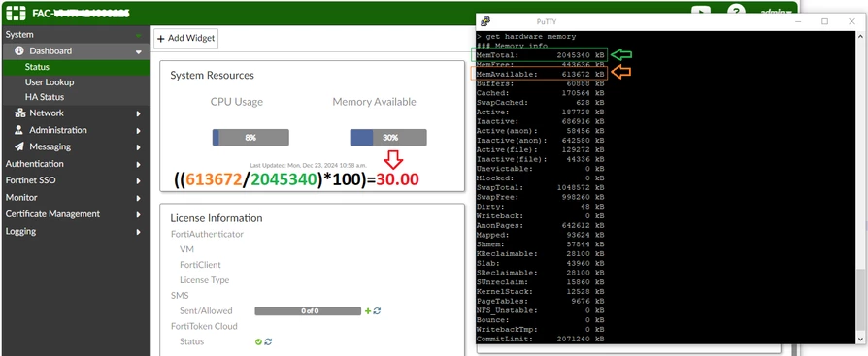
Task: Click the PuTTY window title bar icon
Action: [484, 21]
